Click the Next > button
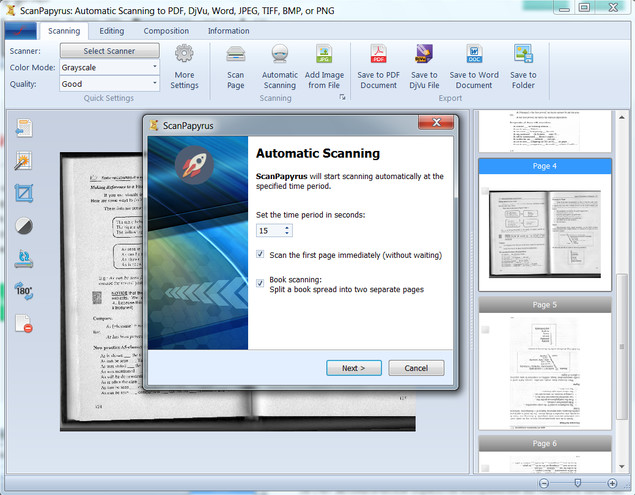This screenshot has width=635, height=495. coord(354,368)
